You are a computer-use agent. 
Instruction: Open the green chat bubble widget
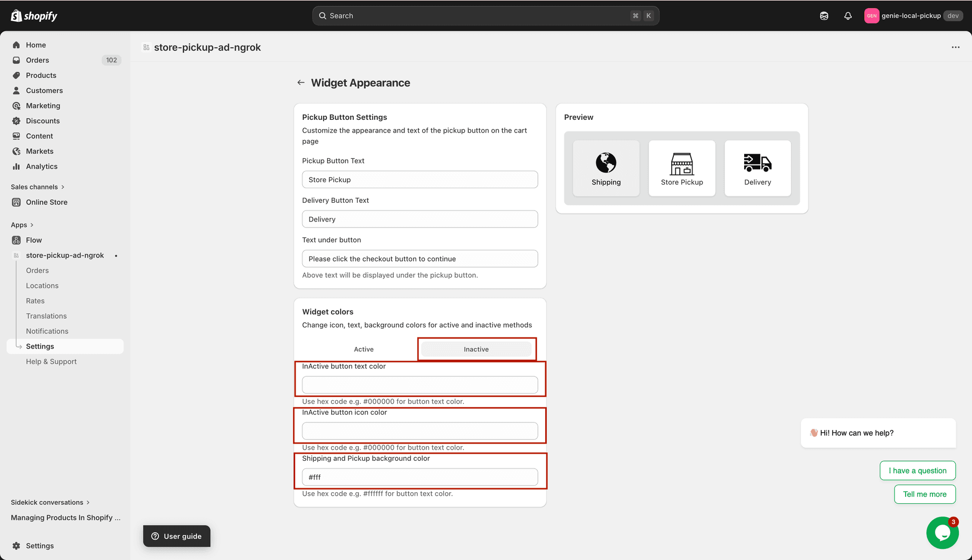point(942,533)
